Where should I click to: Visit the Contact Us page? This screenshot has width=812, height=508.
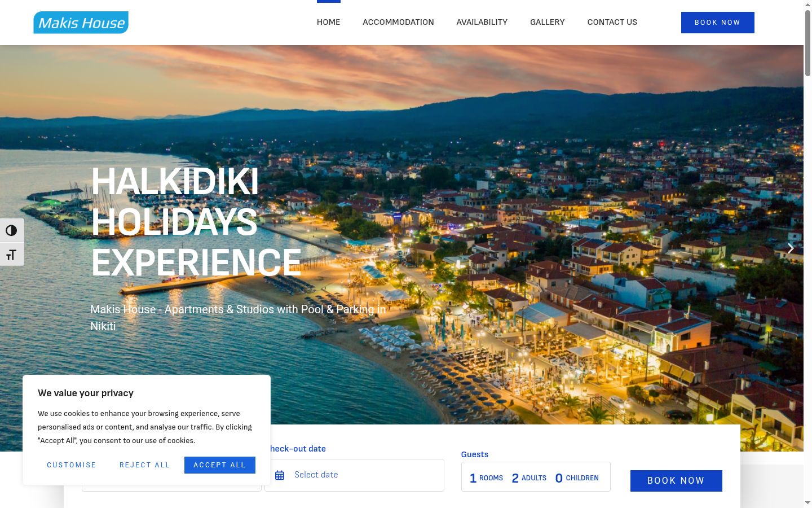click(612, 22)
